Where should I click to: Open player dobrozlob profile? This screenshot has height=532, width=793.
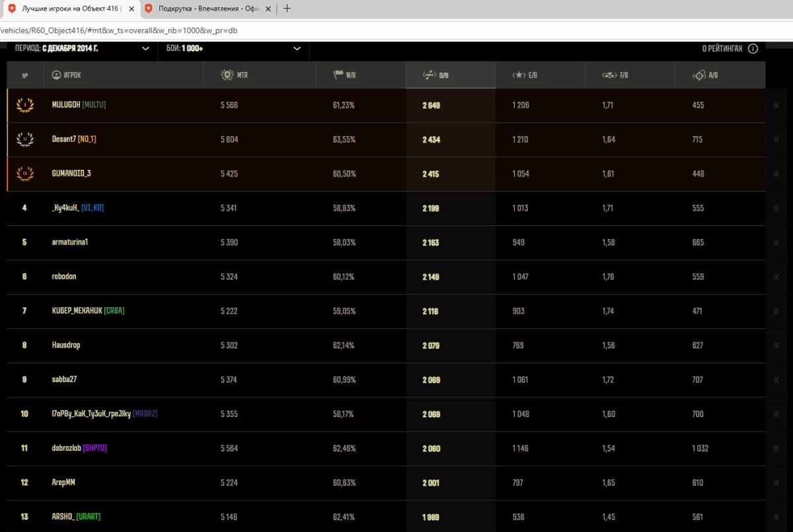coord(66,449)
